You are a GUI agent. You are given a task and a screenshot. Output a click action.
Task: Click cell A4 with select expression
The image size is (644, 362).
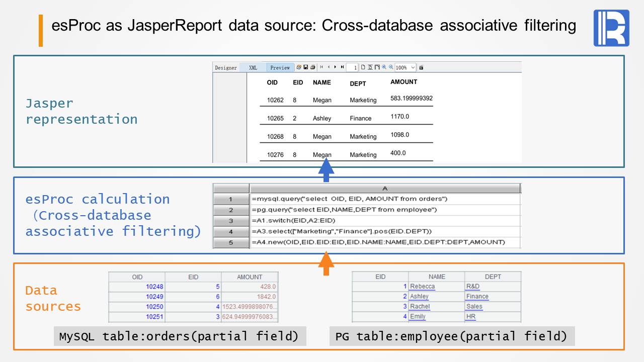coord(385,231)
